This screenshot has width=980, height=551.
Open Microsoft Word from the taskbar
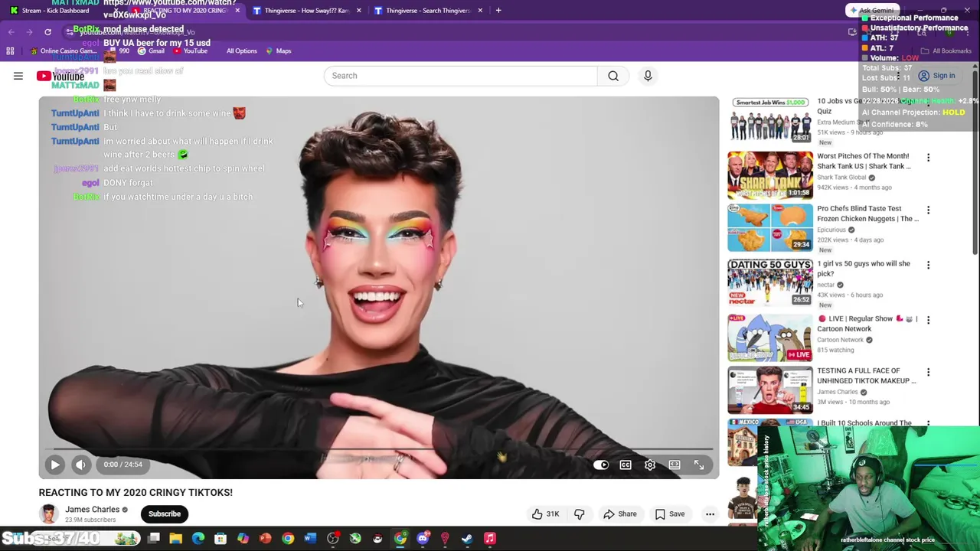click(310, 539)
